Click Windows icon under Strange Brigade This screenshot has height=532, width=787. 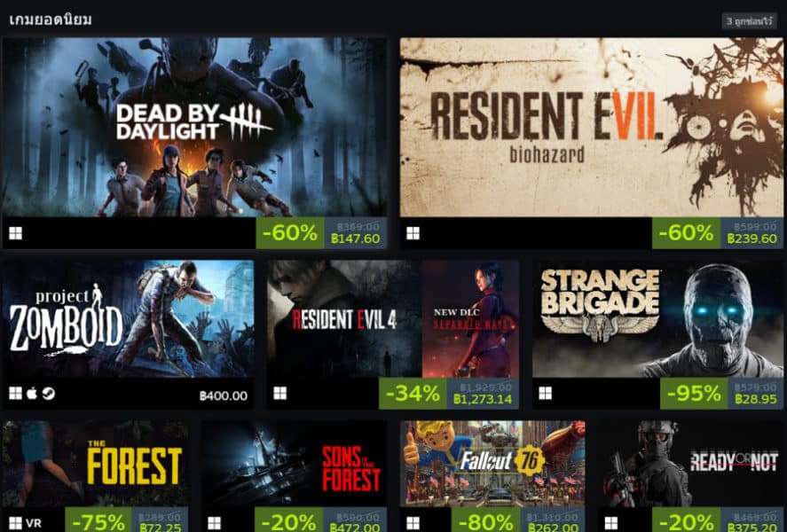546,393
